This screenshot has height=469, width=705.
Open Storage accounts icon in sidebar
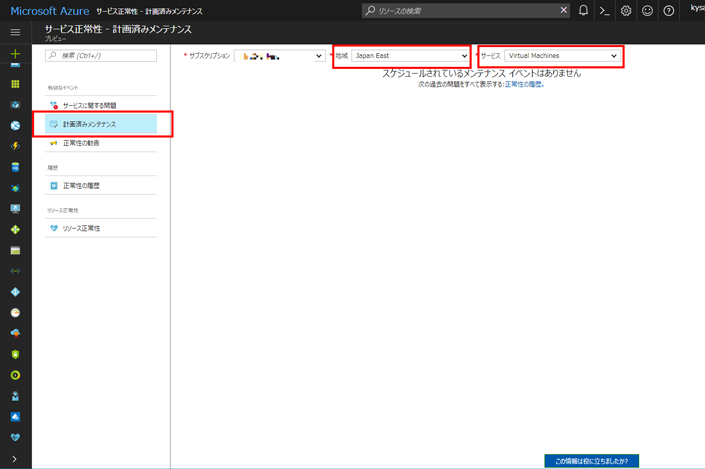15,250
